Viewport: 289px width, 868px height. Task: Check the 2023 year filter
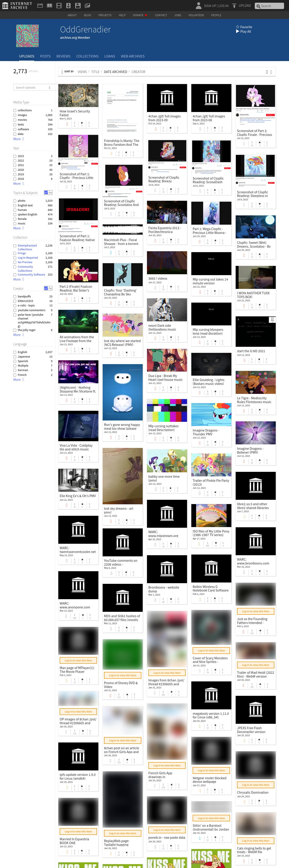(15, 156)
